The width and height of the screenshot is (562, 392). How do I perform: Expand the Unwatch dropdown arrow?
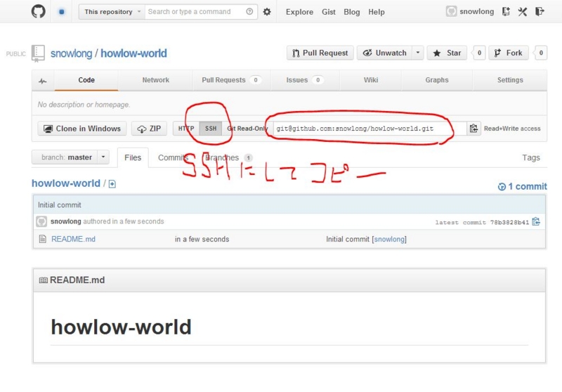coord(417,53)
